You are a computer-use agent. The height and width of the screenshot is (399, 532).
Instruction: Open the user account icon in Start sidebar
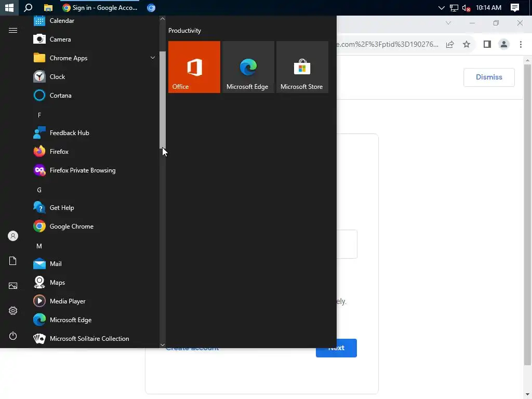tap(13, 236)
